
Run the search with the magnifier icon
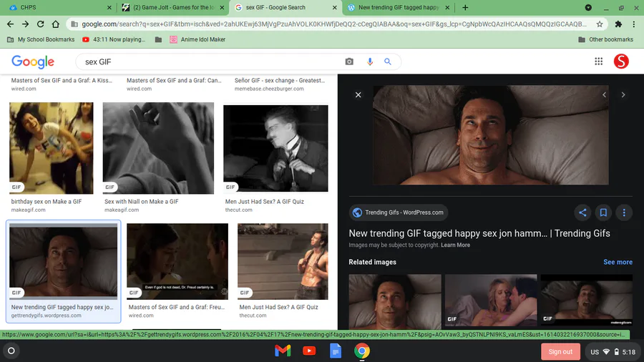click(388, 62)
